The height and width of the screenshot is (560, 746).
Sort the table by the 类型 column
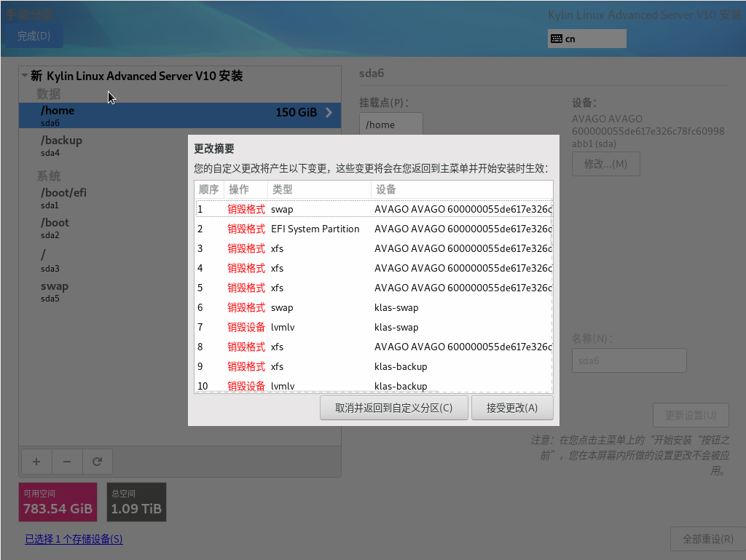point(319,189)
